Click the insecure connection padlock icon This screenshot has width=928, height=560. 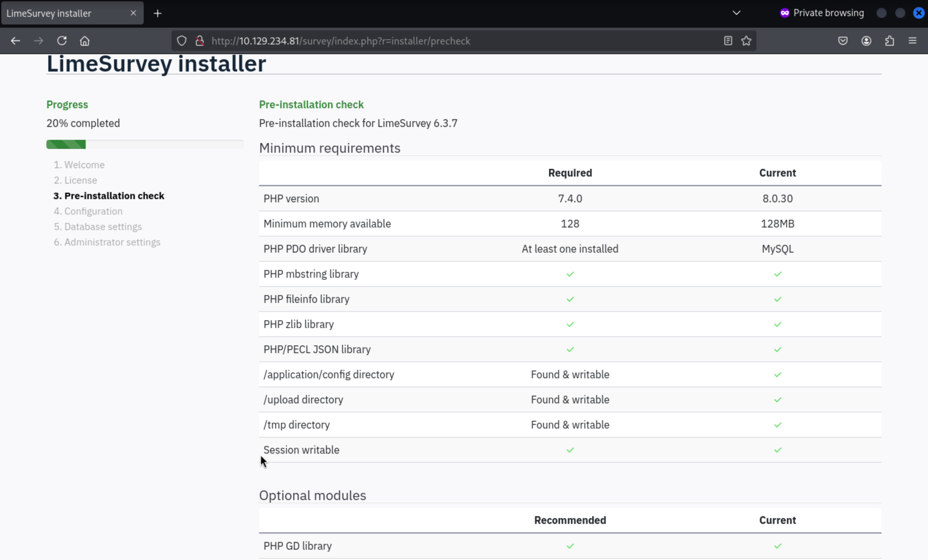point(200,41)
